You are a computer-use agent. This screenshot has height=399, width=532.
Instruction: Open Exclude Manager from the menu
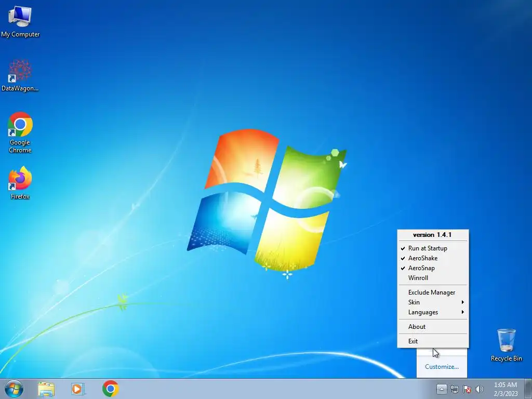(x=433, y=292)
